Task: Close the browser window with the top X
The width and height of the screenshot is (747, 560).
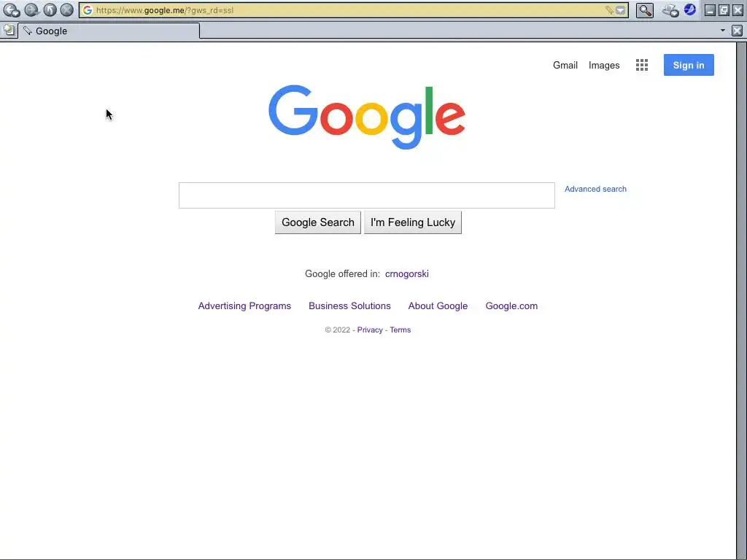Action: point(738,10)
